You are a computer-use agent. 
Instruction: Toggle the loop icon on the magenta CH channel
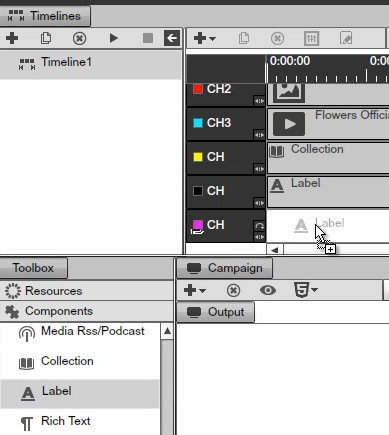(259, 226)
